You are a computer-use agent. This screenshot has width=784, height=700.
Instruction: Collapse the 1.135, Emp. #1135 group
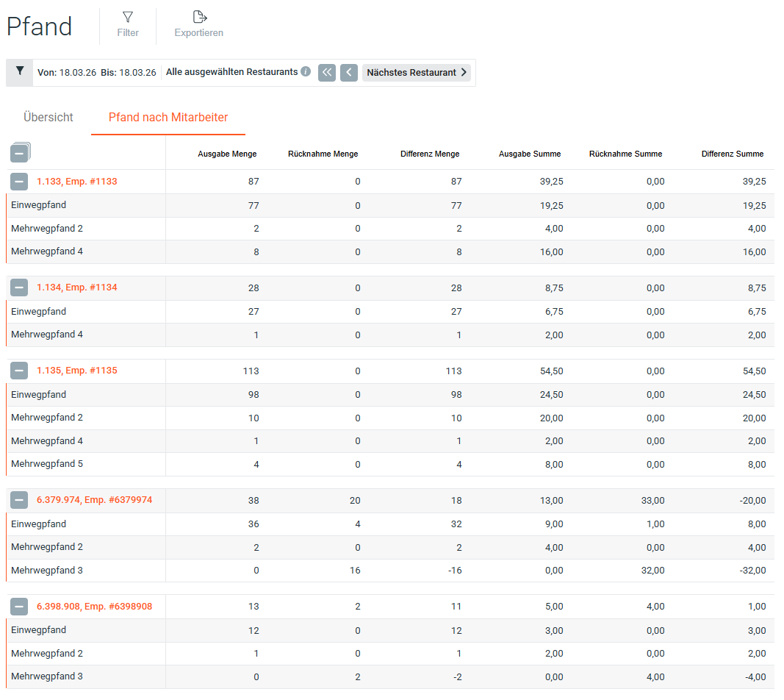[x=19, y=371]
